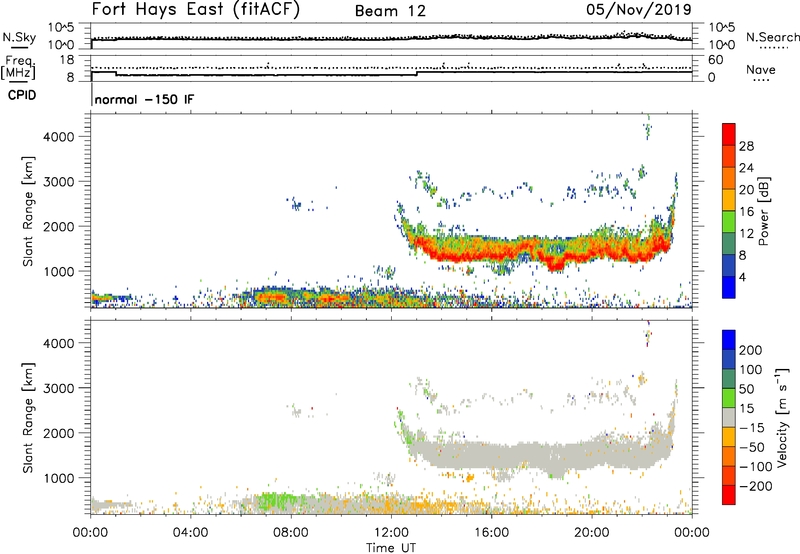This screenshot has width=800, height=554.
Task: Click the 'N.Sky' axis label
Action: click(19, 37)
